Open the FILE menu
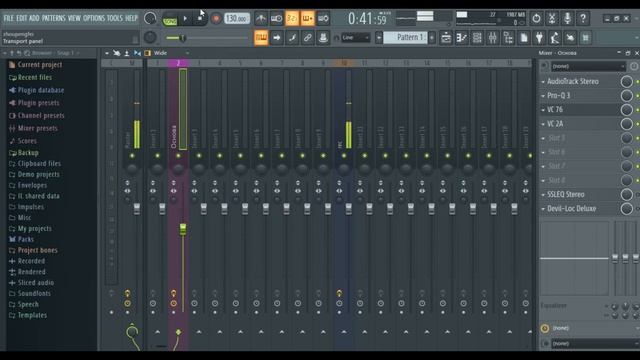This screenshot has height=360, width=640. click(9, 18)
